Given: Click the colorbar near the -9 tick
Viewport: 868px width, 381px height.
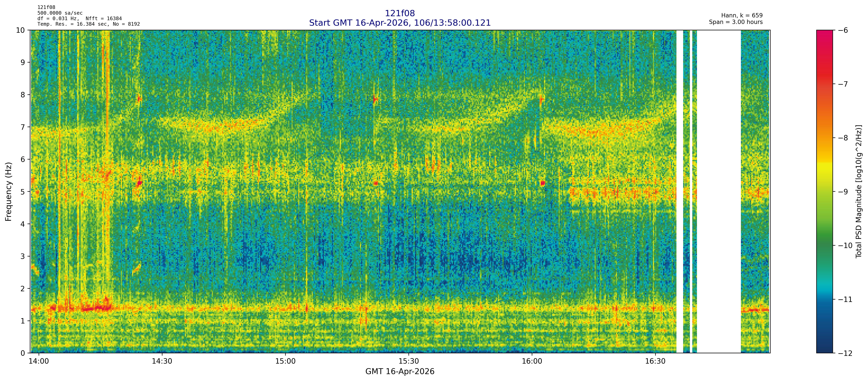Looking at the screenshot, I should pyautogui.click(x=824, y=192).
